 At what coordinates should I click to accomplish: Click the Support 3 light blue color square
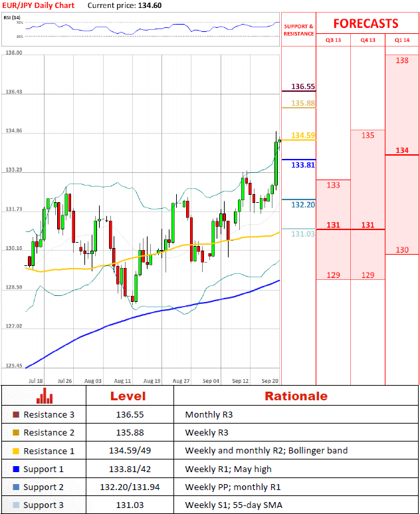coord(16,505)
